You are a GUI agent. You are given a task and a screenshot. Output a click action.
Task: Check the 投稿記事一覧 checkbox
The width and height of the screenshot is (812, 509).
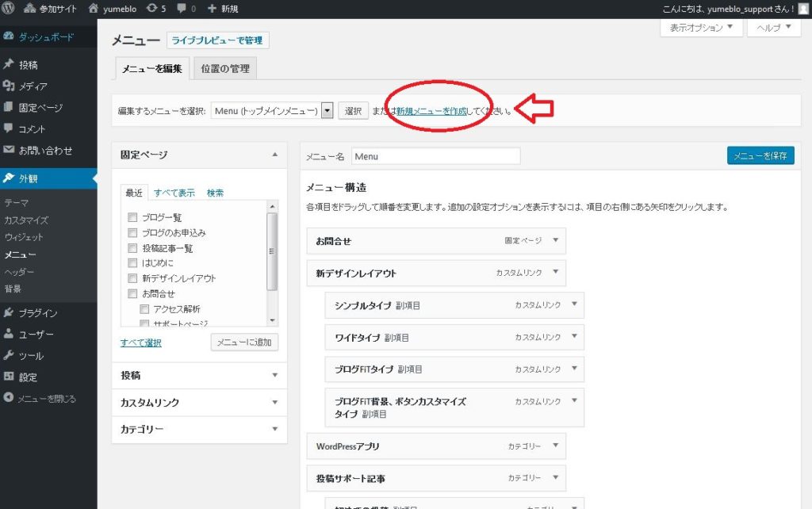132,248
